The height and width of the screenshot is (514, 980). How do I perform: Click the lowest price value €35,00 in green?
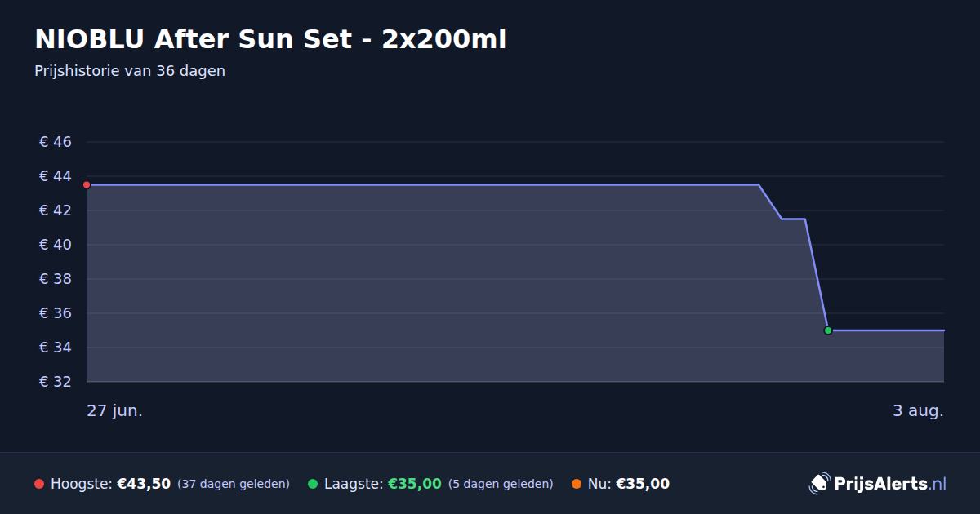point(415,484)
